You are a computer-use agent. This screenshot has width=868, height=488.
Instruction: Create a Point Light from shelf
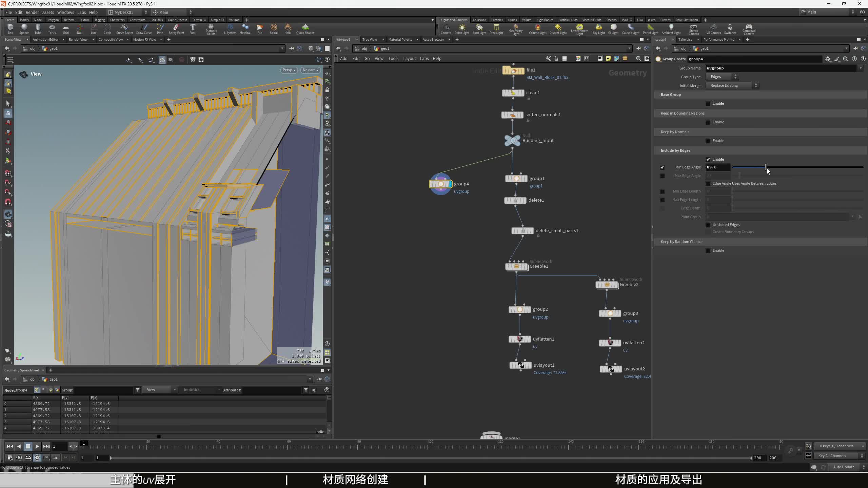click(462, 29)
